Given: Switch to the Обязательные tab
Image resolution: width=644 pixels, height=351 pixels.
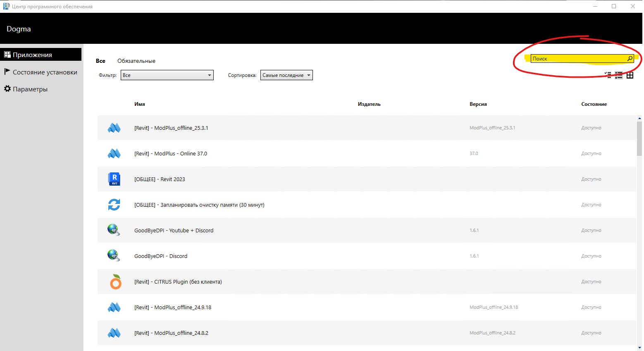Looking at the screenshot, I should point(136,61).
